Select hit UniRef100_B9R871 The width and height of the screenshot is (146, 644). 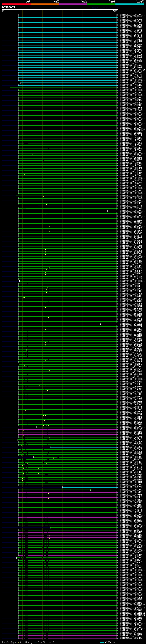pyautogui.click(x=131, y=75)
